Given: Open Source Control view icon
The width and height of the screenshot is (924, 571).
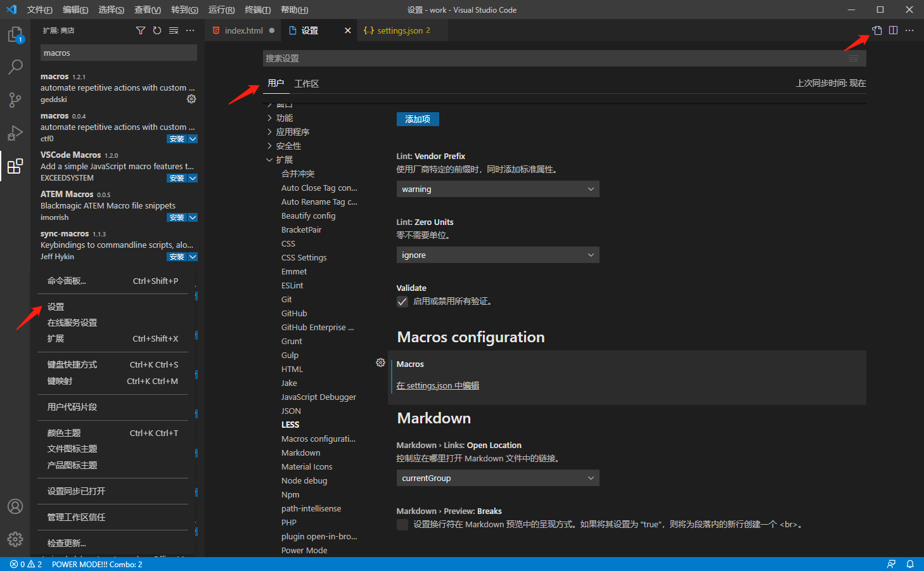Looking at the screenshot, I should coord(15,99).
